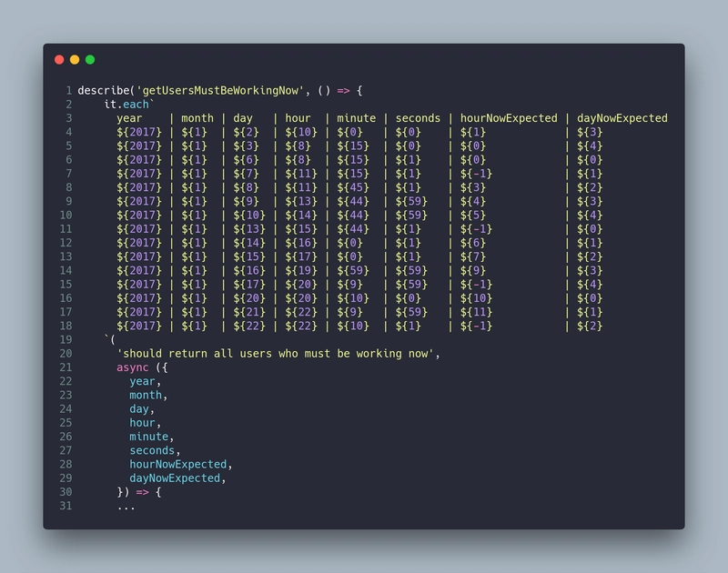Click the 'each' method on line 2
This screenshot has height=573, width=728.
136,105
